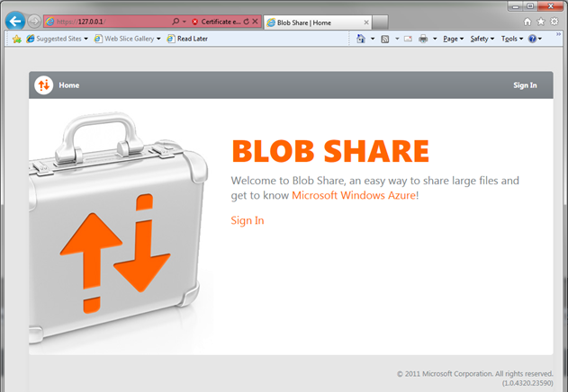Open the Read Later favorite
The height and width of the screenshot is (392, 568).
coord(187,39)
